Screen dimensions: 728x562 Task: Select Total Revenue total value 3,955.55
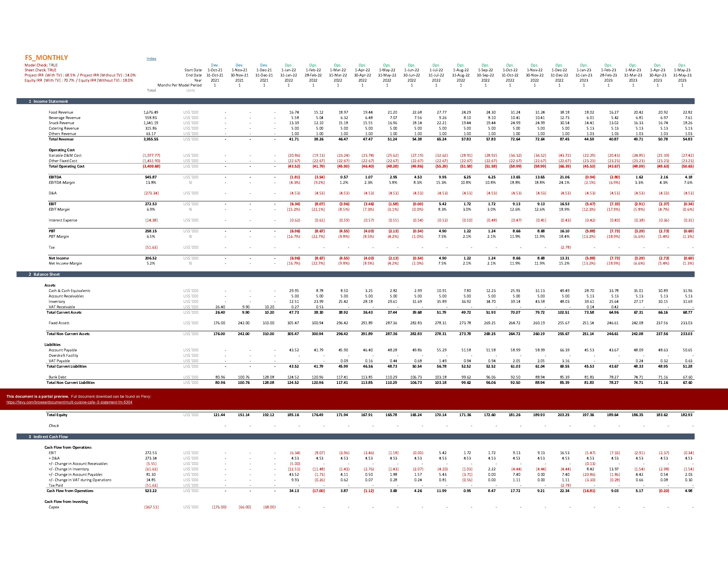coord(151,139)
